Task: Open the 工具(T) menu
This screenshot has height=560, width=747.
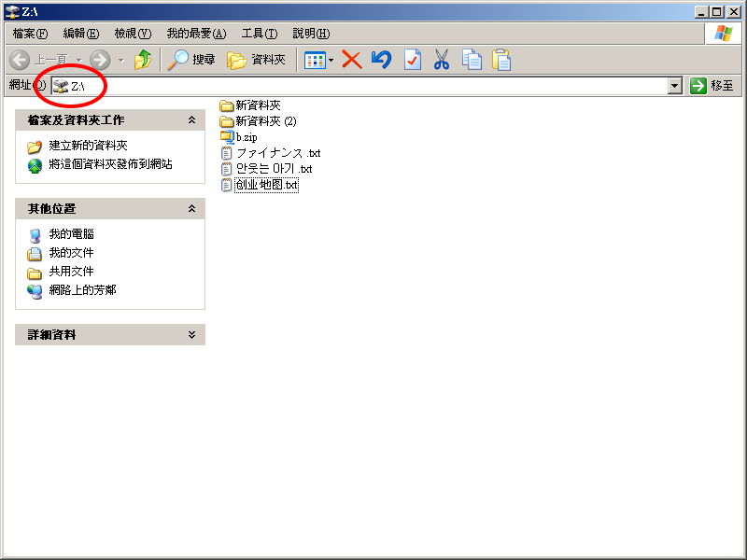Action: (x=259, y=34)
